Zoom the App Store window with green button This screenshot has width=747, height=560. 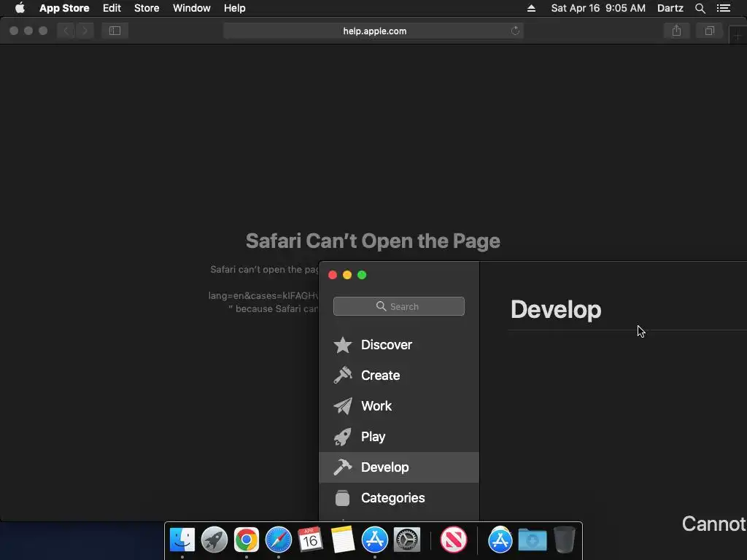coord(362,275)
